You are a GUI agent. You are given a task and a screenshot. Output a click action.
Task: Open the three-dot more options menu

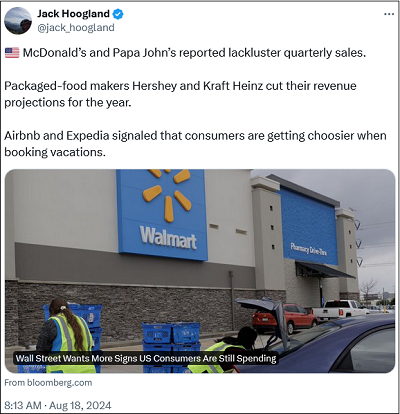point(389,14)
